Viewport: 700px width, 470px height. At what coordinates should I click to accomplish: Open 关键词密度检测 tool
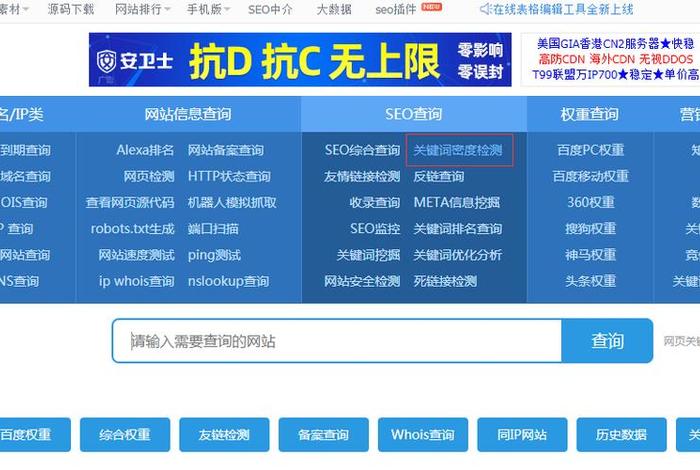pos(458,150)
